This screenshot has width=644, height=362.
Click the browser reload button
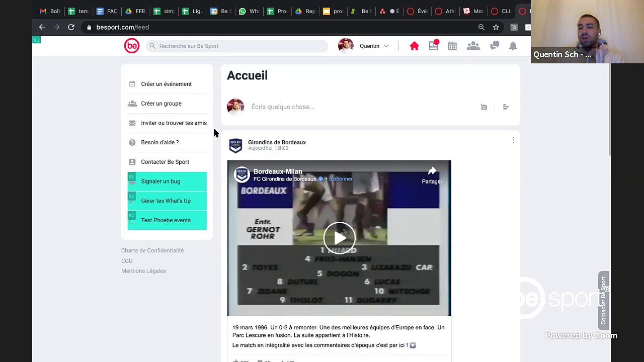pos(71,27)
